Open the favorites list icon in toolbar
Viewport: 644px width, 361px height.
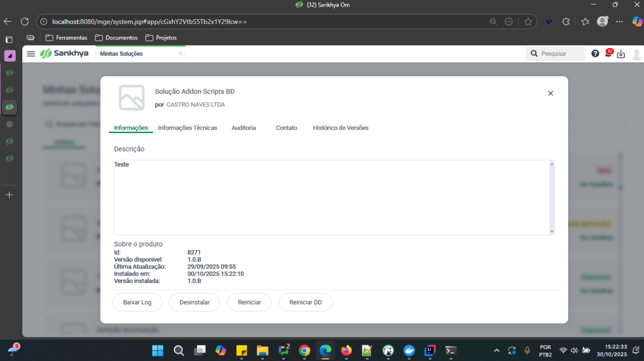(585, 22)
